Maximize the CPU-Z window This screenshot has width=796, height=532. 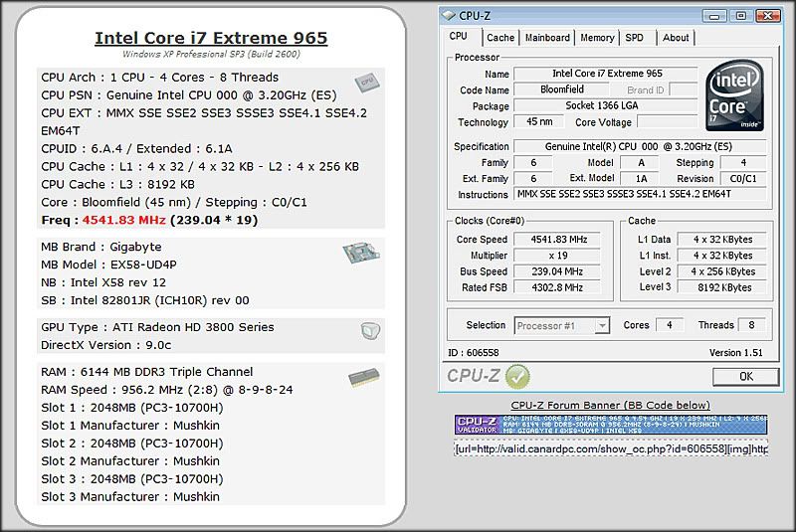(740, 16)
